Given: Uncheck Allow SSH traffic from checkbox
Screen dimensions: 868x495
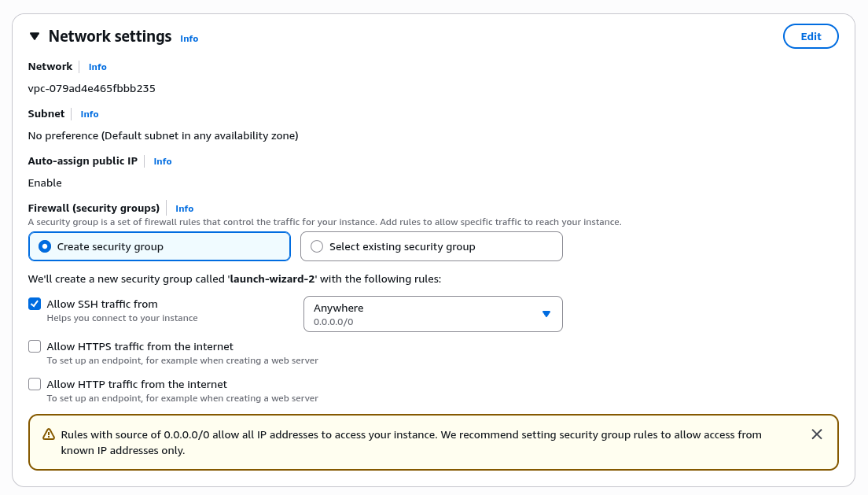Looking at the screenshot, I should pyautogui.click(x=35, y=304).
